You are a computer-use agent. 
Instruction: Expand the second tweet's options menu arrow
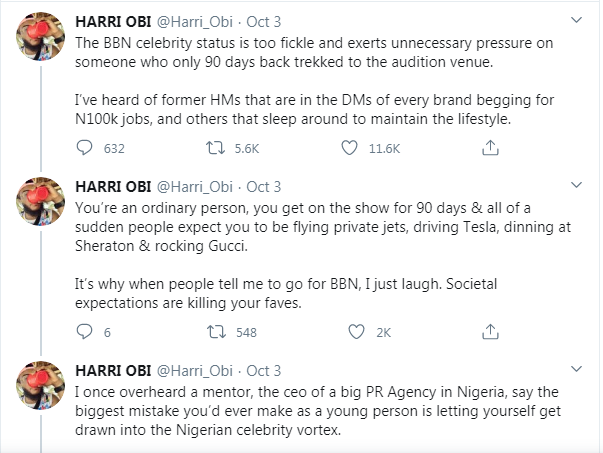pyautogui.click(x=578, y=186)
